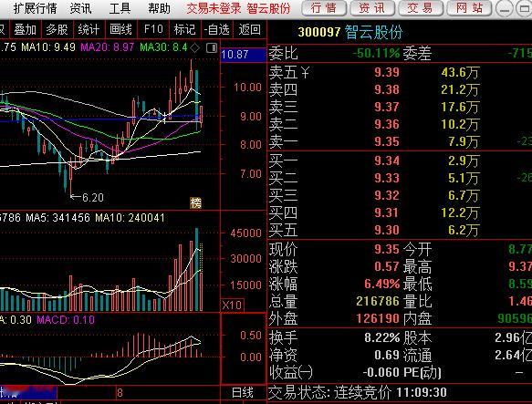The image size is (532, 404).
Task: Select 画线 drawing tool
Action: [x=120, y=29]
